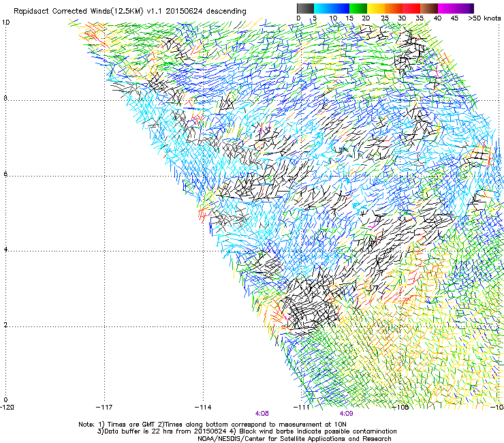Select the latitude axis label "2"

pyautogui.click(x=5, y=325)
